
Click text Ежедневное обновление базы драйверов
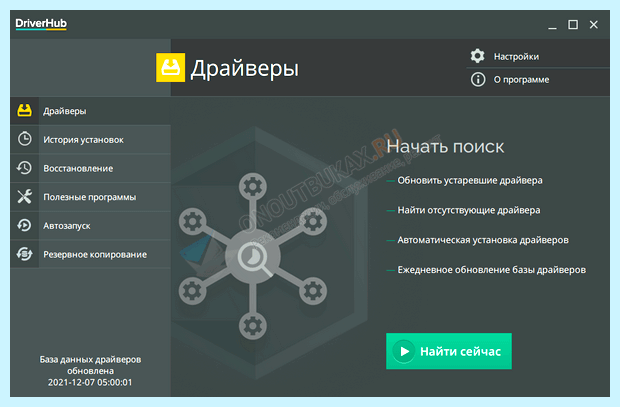coord(491,270)
